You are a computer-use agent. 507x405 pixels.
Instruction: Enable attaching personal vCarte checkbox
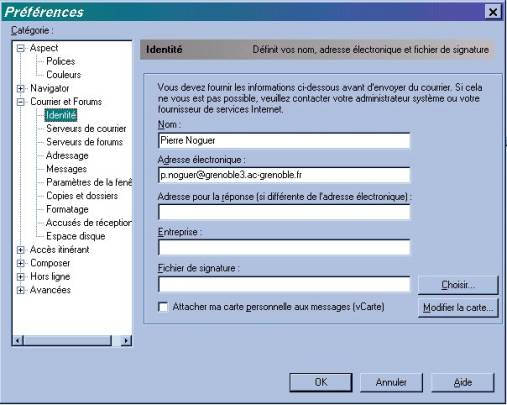point(163,307)
